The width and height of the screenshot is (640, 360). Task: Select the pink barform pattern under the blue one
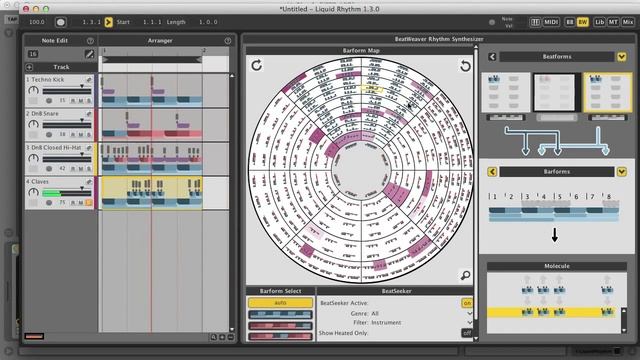(x=280, y=326)
